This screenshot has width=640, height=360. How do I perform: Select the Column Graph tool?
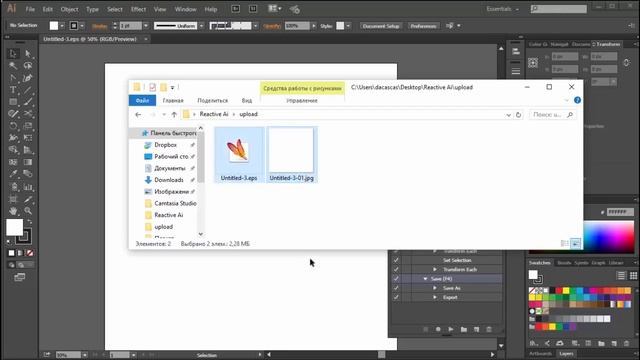(x=28, y=187)
